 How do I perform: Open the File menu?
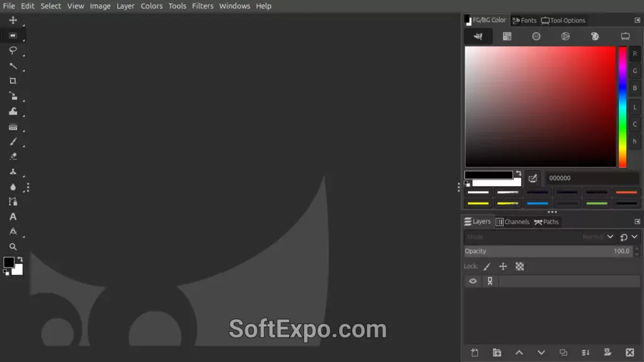[9, 6]
